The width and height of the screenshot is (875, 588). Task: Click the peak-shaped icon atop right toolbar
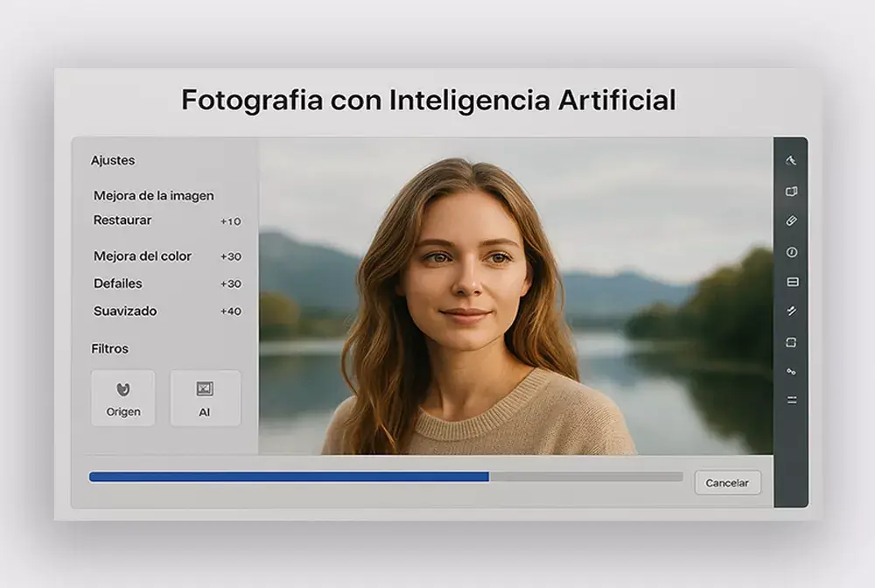coord(791,160)
